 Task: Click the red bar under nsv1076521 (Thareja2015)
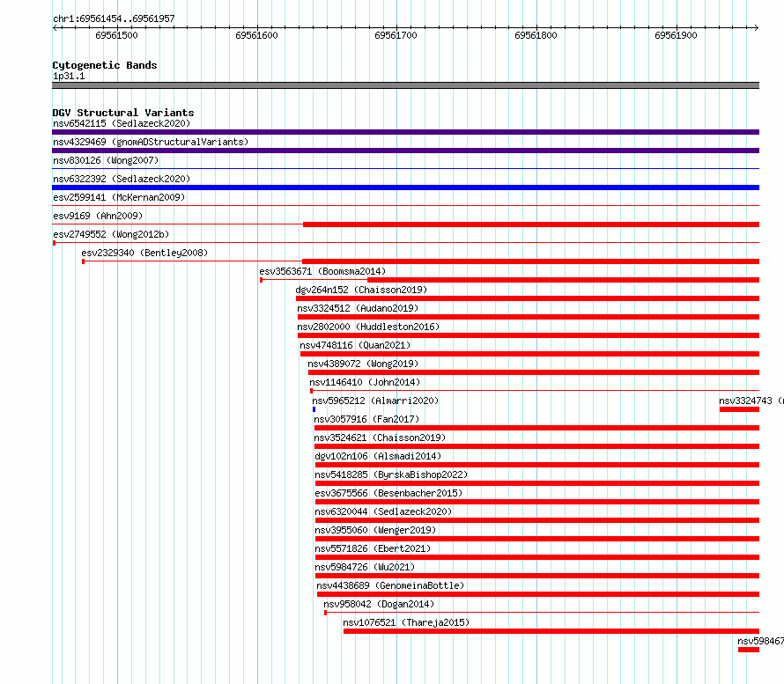point(551,631)
